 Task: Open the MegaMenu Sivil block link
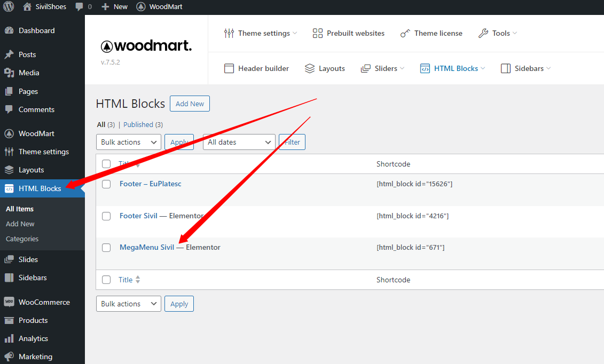point(147,248)
